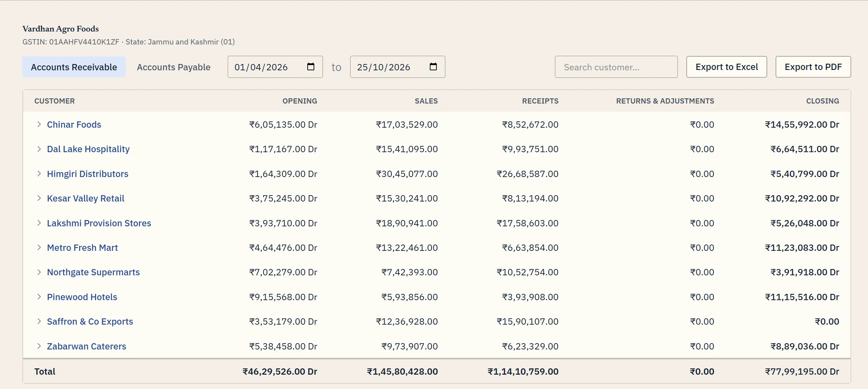868x389 pixels.
Task: Open the Pinewood Hotels link
Action: (x=82, y=297)
